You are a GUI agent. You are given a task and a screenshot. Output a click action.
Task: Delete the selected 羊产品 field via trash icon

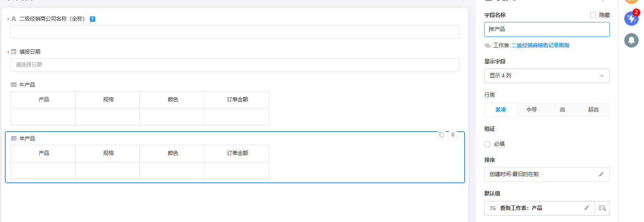453,134
